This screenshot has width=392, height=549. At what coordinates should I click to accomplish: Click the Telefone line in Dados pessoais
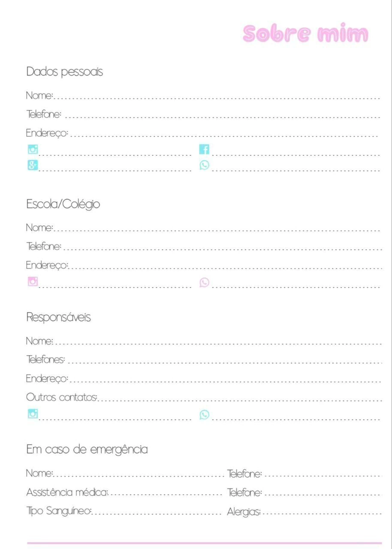[x=203, y=115]
